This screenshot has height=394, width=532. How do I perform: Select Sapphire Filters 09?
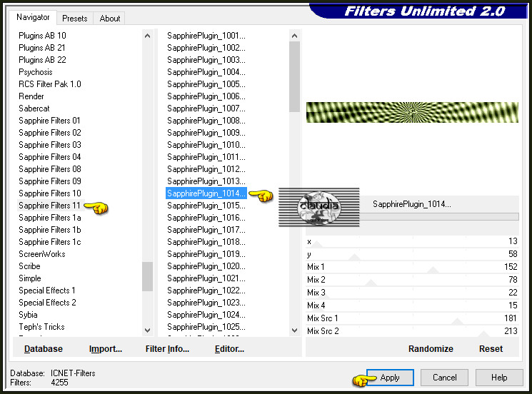(50, 181)
